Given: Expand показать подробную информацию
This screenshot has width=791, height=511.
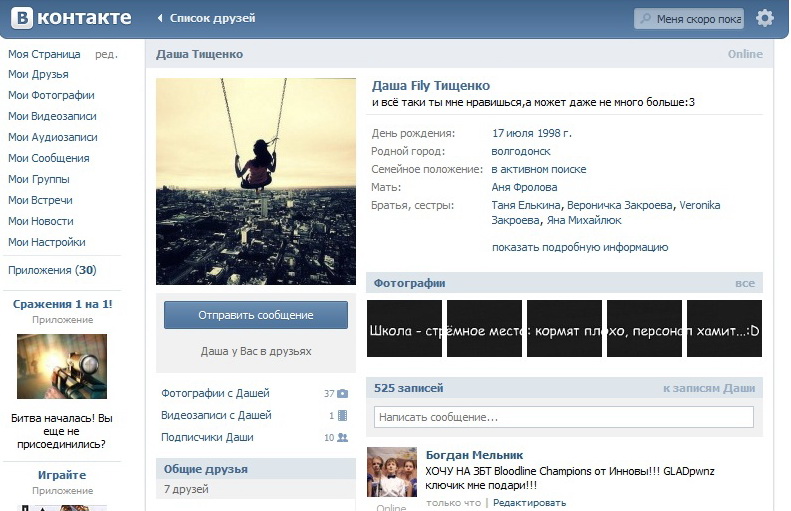Looking at the screenshot, I should pos(579,247).
